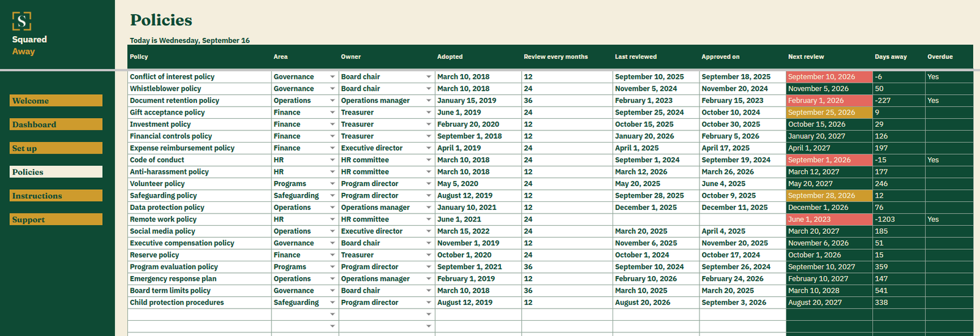Go to the Dashboard sheet

click(56, 124)
